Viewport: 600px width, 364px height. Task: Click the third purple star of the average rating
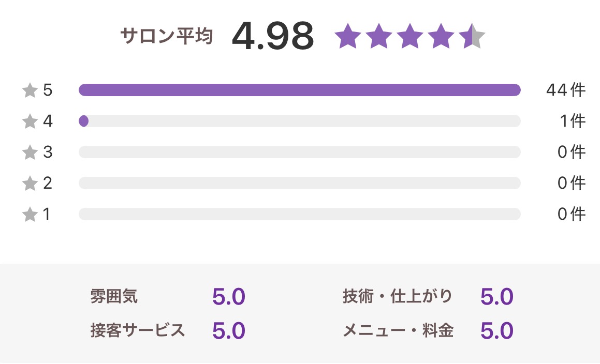[x=410, y=36]
